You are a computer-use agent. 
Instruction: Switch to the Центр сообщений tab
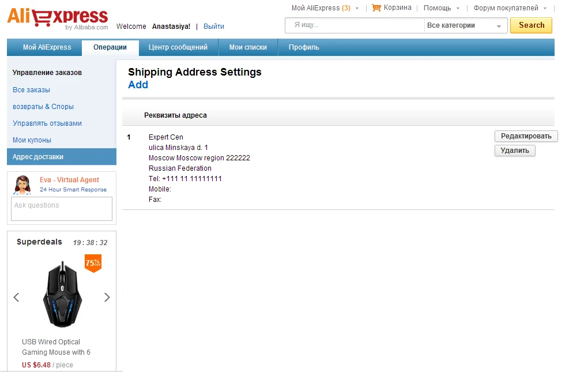pos(178,47)
